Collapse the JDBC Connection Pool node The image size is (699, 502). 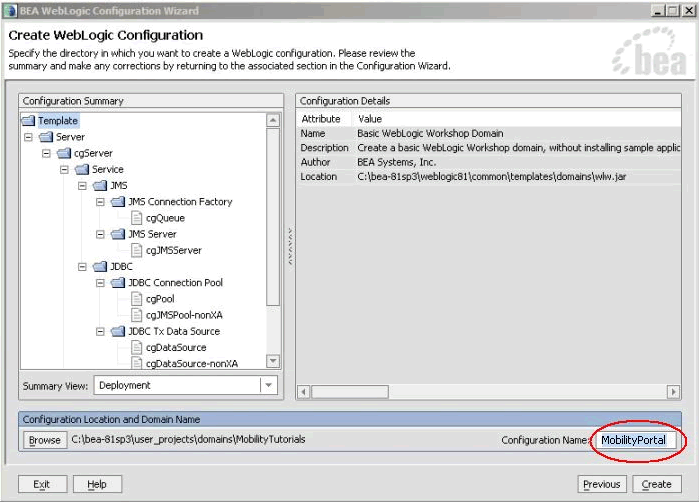[x=101, y=283]
